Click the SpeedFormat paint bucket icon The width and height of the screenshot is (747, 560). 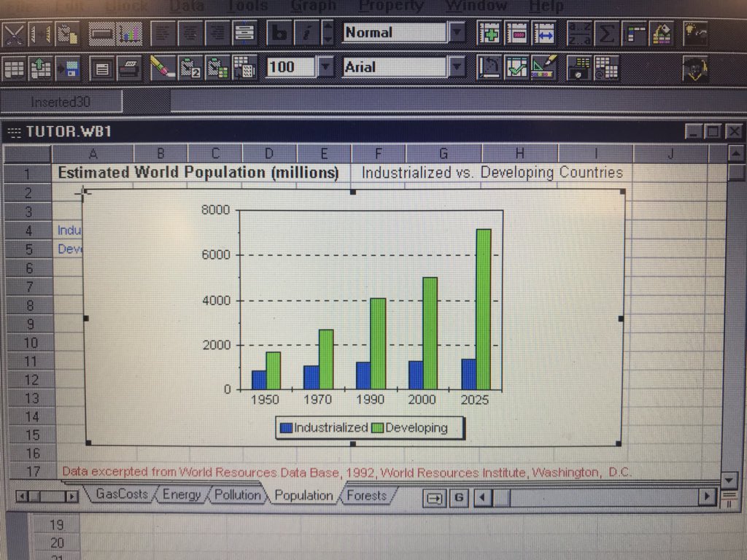point(661,34)
